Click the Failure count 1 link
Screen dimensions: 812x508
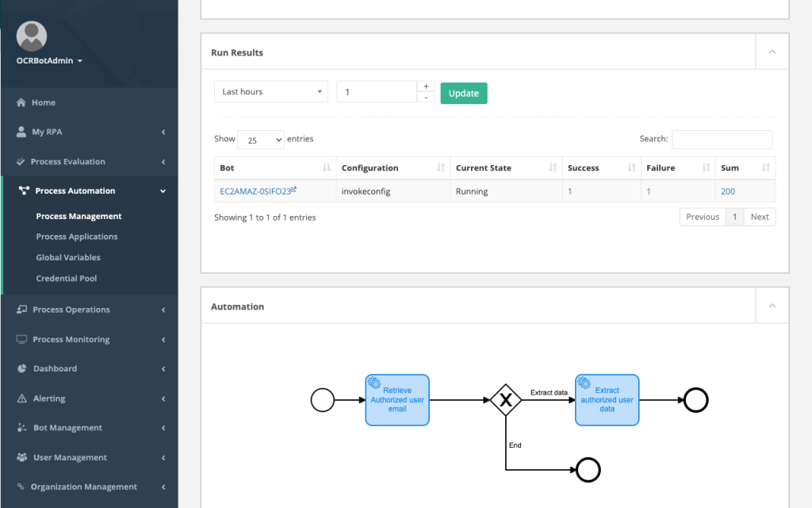[x=649, y=191]
